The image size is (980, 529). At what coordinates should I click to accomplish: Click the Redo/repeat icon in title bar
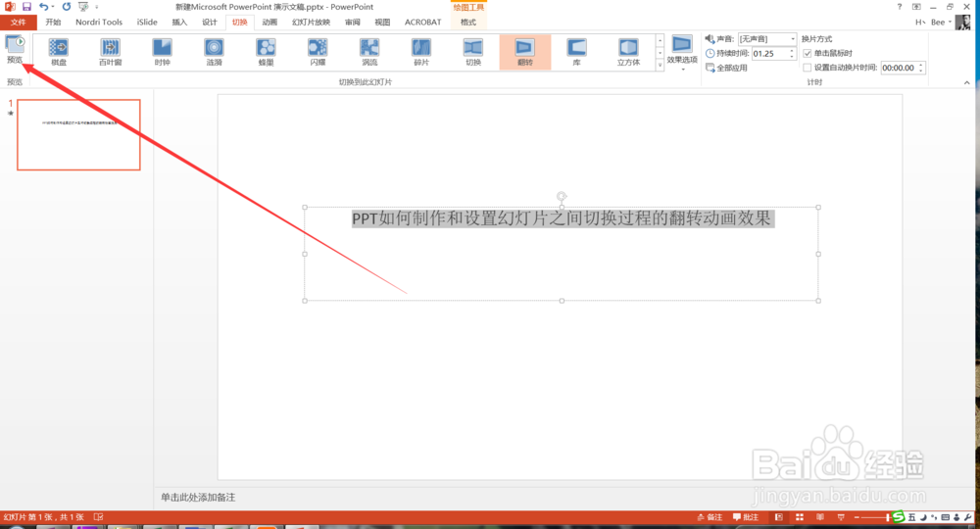(x=67, y=6)
